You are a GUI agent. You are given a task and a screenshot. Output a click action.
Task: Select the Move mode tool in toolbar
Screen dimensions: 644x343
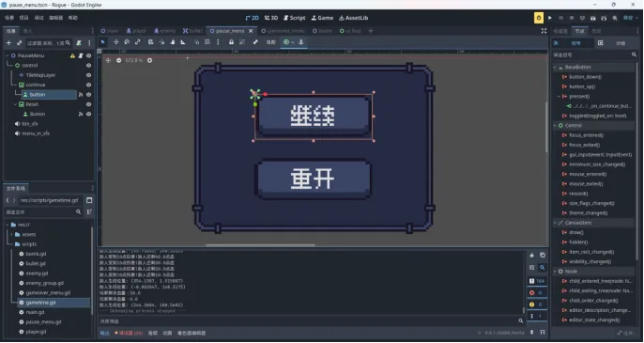pos(115,42)
